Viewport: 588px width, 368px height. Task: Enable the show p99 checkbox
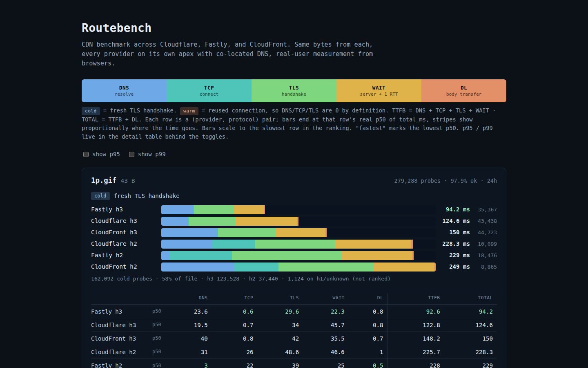coord(131,154)
